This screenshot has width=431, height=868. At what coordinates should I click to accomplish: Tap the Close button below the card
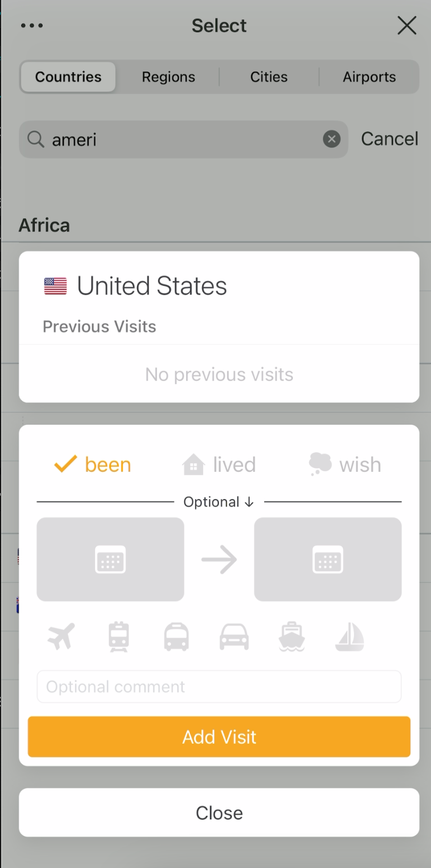219,813
